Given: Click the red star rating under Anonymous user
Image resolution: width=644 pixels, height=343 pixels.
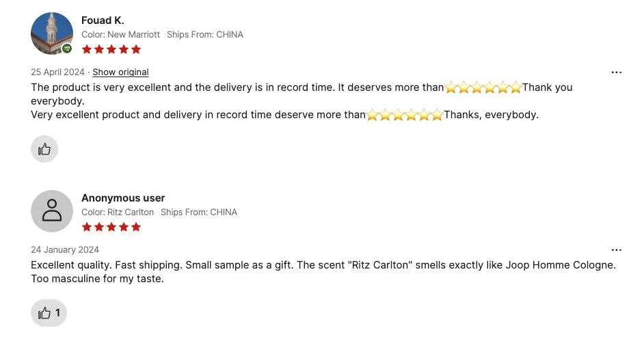Looking at the screenshot, I should (111, 227).
